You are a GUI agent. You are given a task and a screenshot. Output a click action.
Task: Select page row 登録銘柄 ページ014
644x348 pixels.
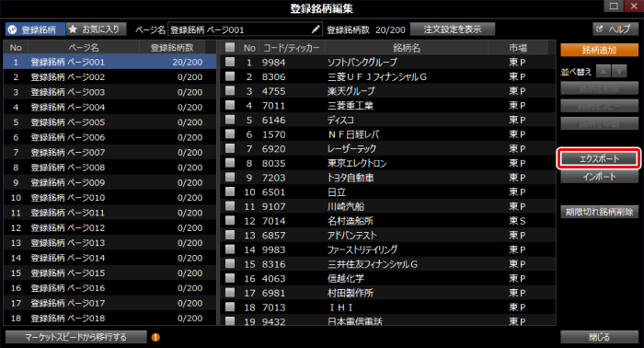coord(109,258)
